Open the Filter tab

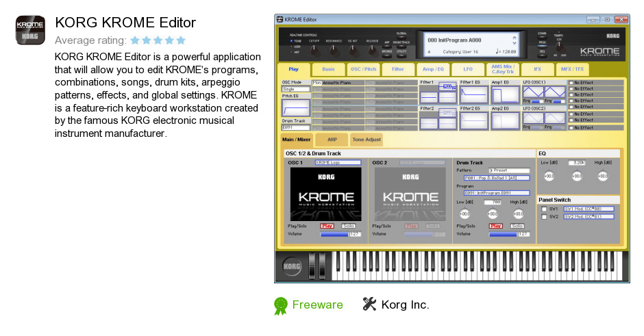click(x=397, y=69)
